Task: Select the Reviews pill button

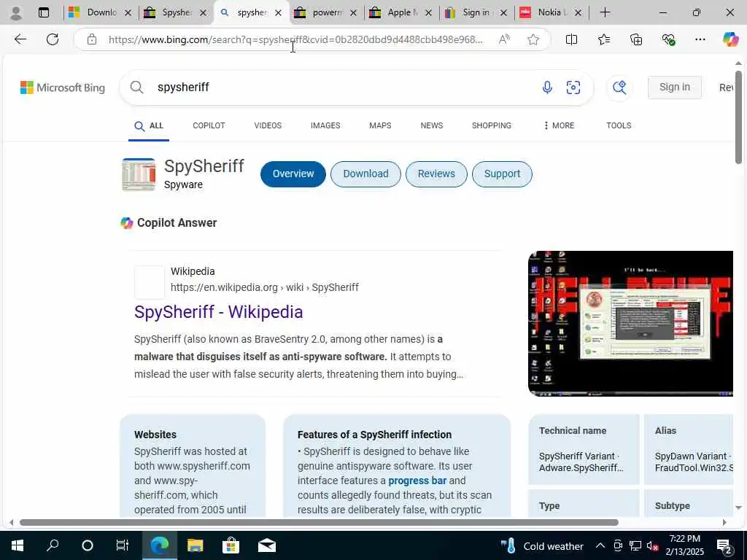Action: [x=436, y=174]
